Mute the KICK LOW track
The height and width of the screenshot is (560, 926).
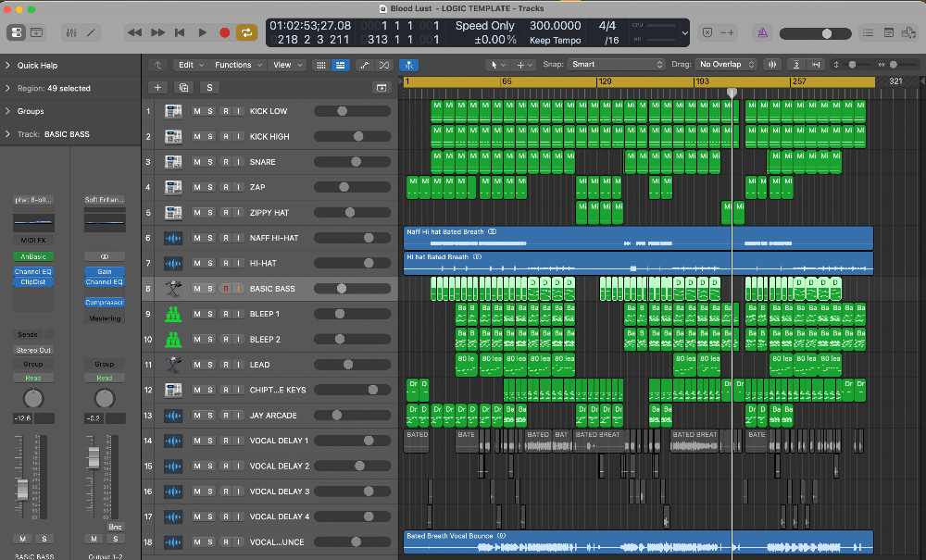[x=197, y=111]
